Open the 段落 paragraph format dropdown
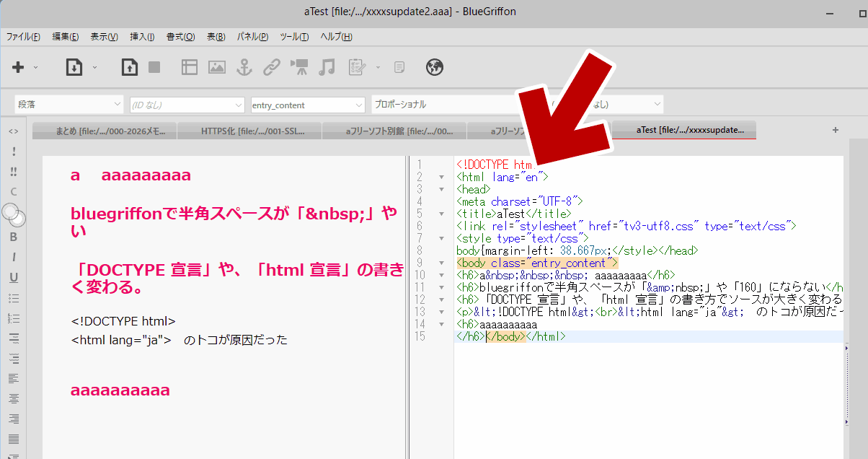 (x=69, y=105)
